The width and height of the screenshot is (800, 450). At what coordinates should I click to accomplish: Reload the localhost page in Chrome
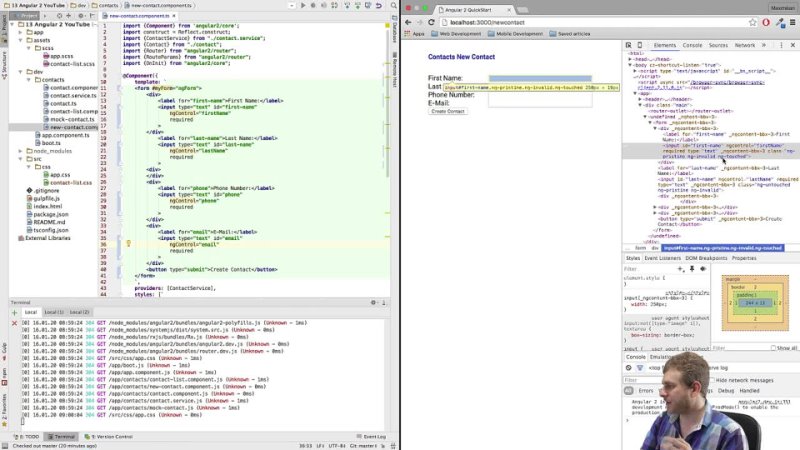coord(431,22)
